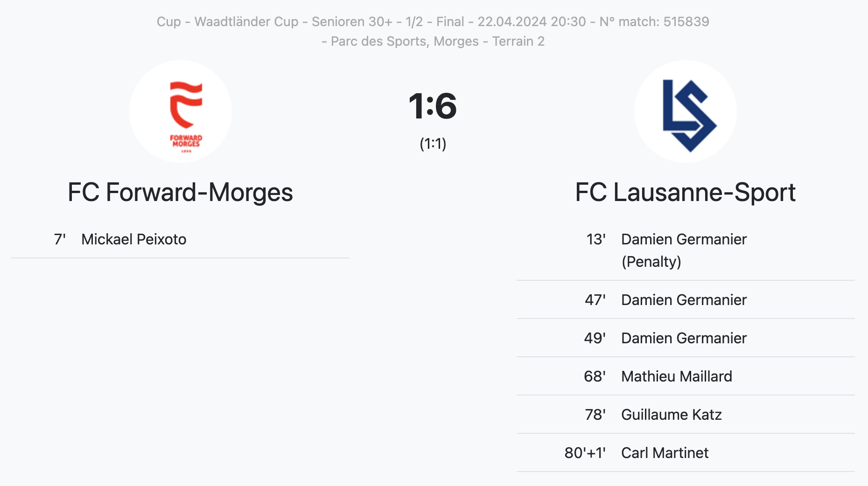This screenshot has height=486, width=868.
Task: Click the FC Lausanne-Sport club logo
Action: pos(686,111)
